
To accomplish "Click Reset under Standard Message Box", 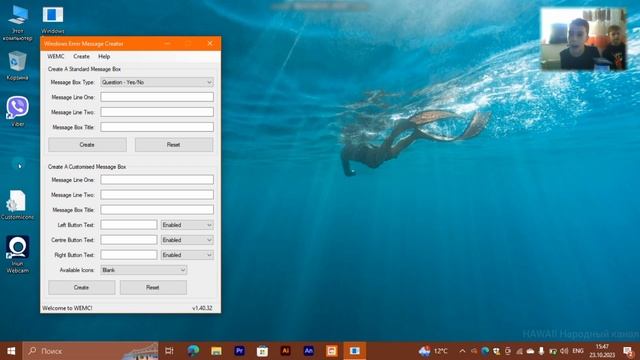I will pos(174,145).
